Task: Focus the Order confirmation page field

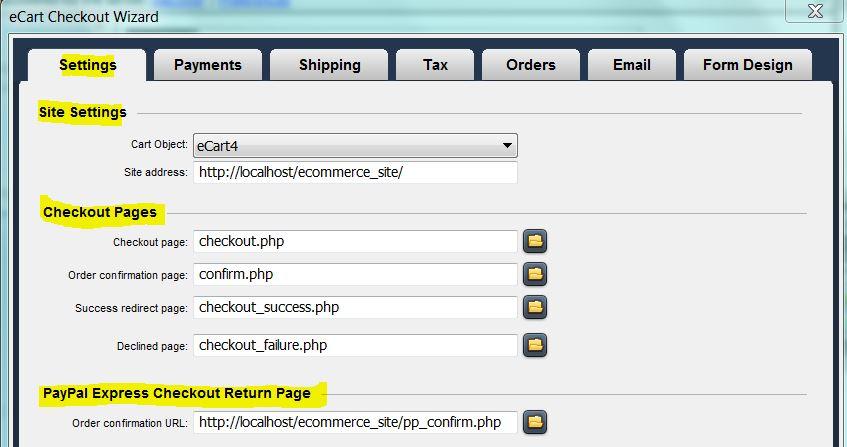Action: [355, 274]
